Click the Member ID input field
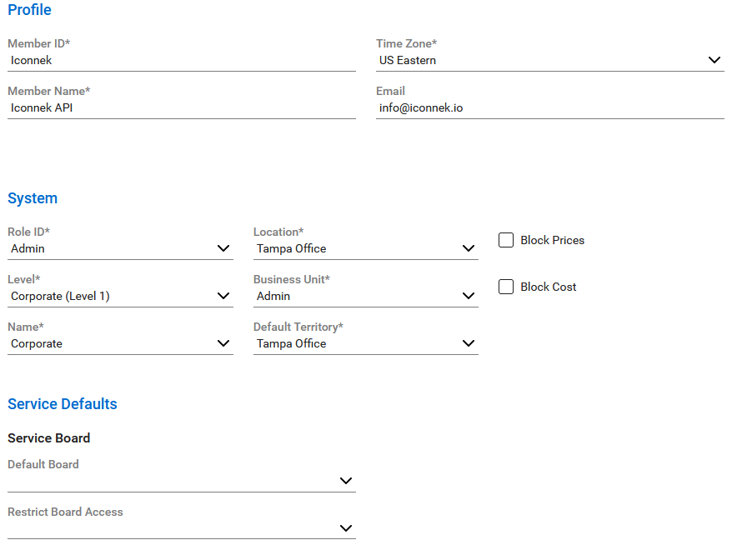Image resolution: width=737 pixels, height=560 pixels. (x=181, y=60)
